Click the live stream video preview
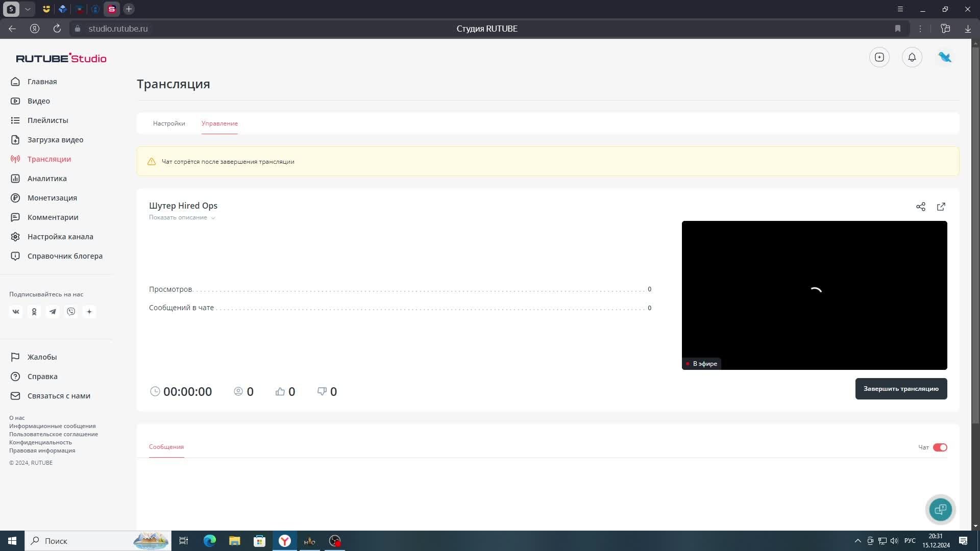 814,295
